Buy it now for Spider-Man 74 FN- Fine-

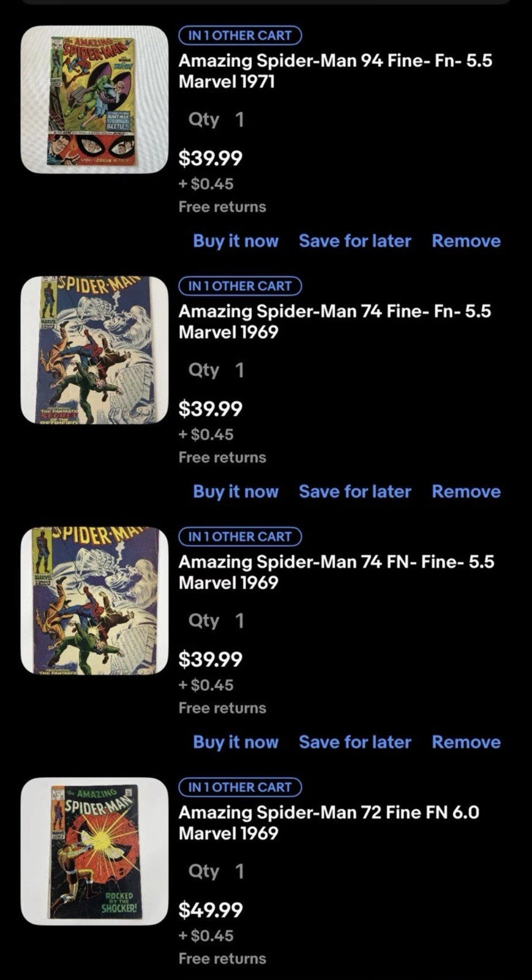pos(236,742)
